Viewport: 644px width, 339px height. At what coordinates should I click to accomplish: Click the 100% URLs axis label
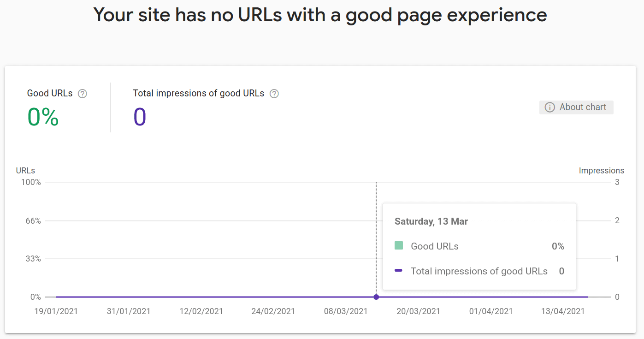[x=31, y=182]
